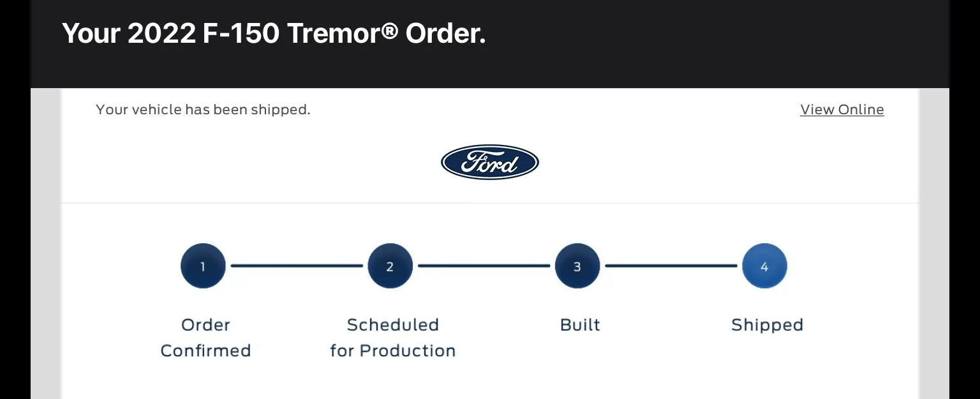
Task: Click the Ford oval logo
Action: (489, 162)
